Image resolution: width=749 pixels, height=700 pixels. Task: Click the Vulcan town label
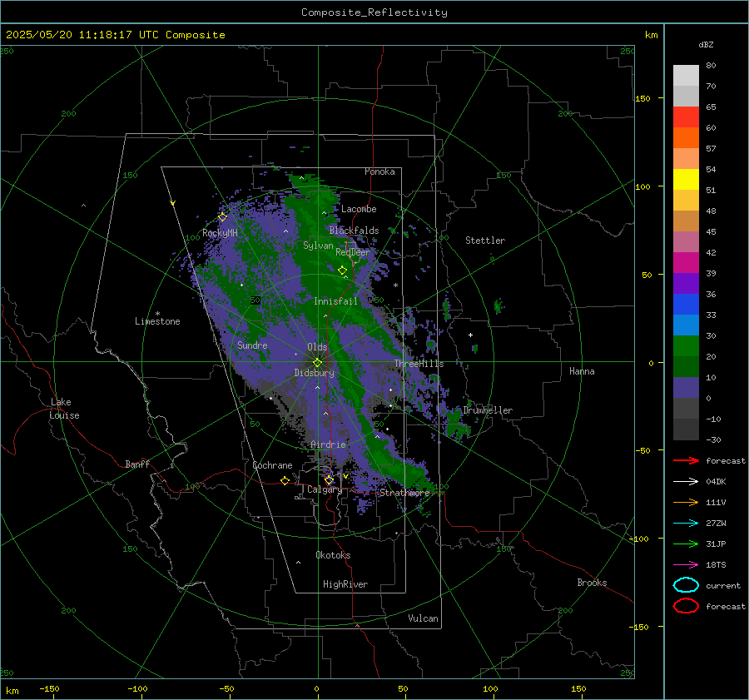(x=424, y=618)
